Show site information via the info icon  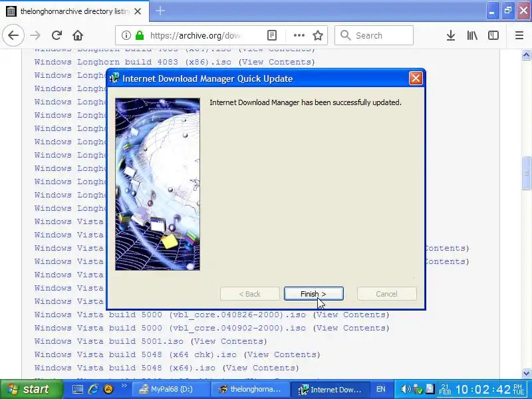pyautogui.click(x=126, y=35)
